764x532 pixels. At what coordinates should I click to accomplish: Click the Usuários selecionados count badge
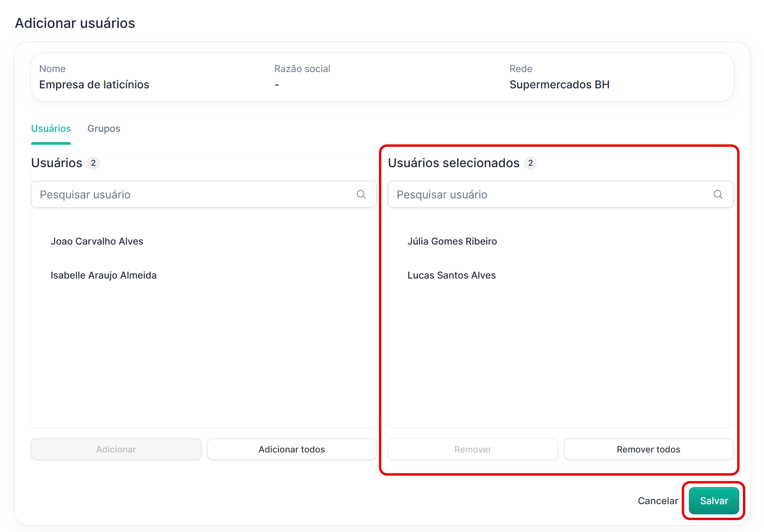click(530, 163)
